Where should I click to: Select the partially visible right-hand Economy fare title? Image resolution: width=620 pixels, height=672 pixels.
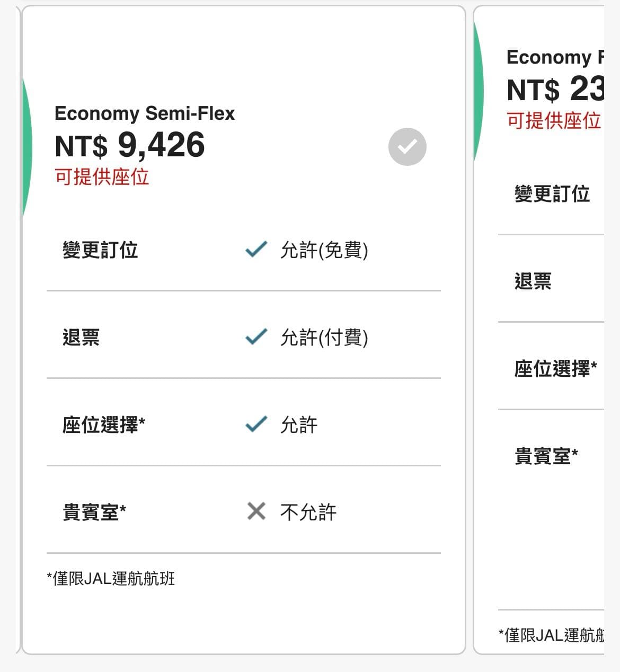[555, 57]
